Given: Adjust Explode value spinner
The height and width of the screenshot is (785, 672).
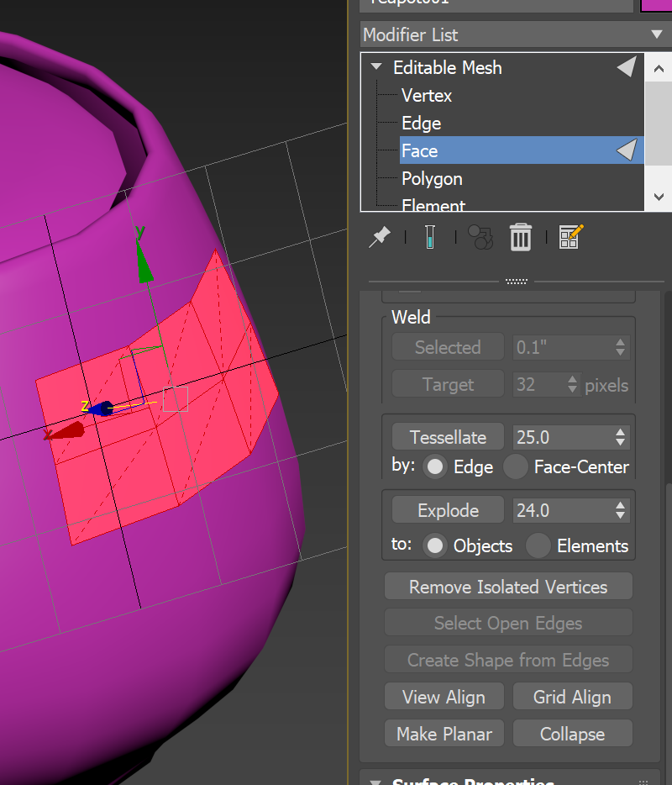Looking at the screenshot, I should (621, 510).
